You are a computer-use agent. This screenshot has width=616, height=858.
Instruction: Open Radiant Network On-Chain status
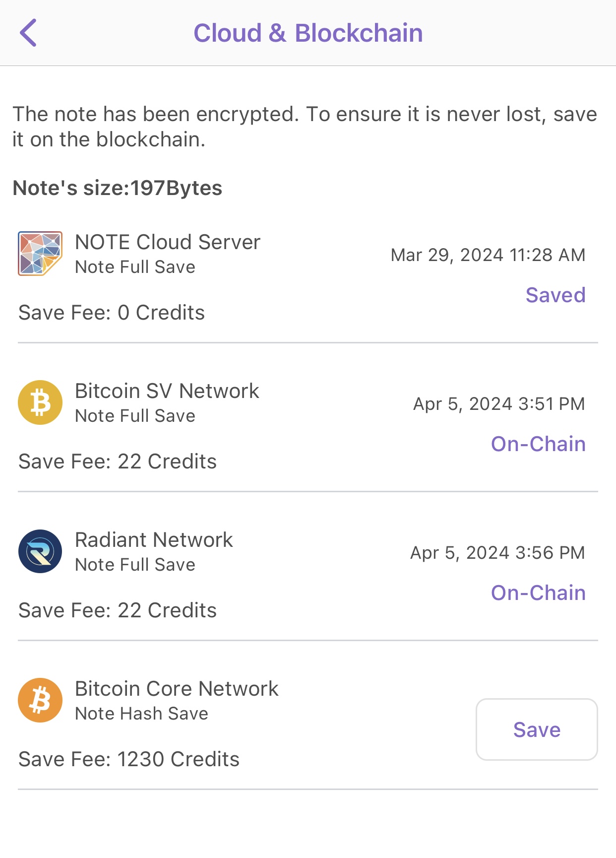pyautogui.click(x=538, y=593)
